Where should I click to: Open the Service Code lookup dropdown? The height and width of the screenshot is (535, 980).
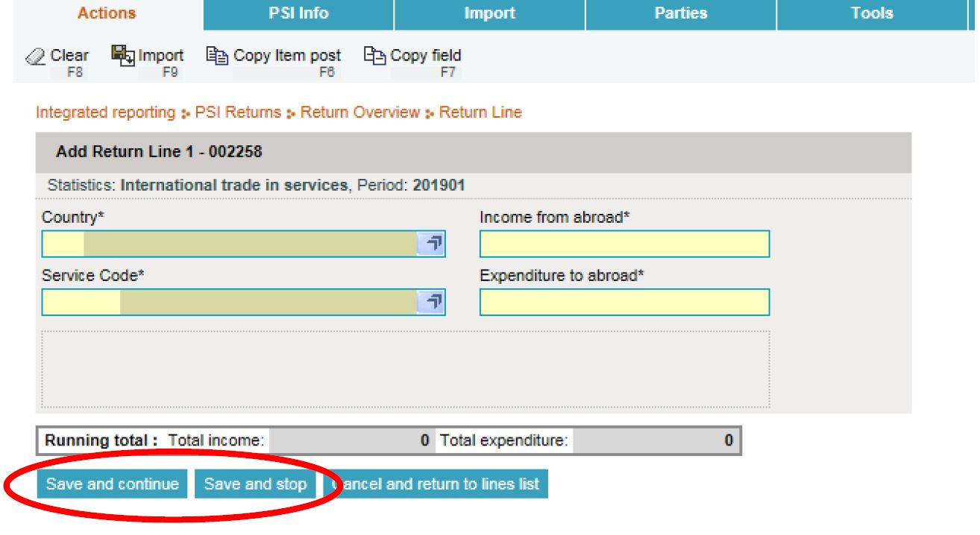pos(430,302)
